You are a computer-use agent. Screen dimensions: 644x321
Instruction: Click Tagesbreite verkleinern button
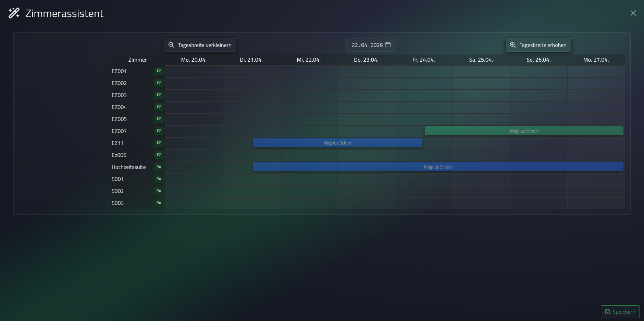click(200, 45)
